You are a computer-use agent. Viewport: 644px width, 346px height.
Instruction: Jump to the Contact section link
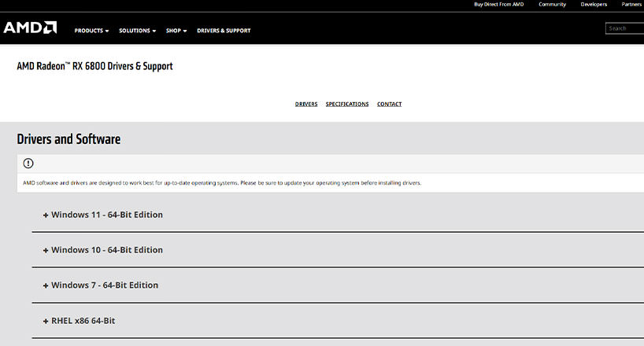coord(390,105)
